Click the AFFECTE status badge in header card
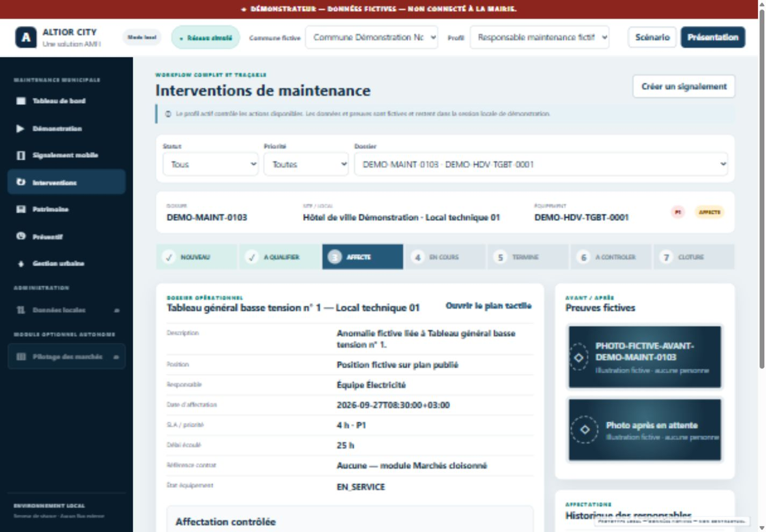766x532 pixels. (709, 212)
